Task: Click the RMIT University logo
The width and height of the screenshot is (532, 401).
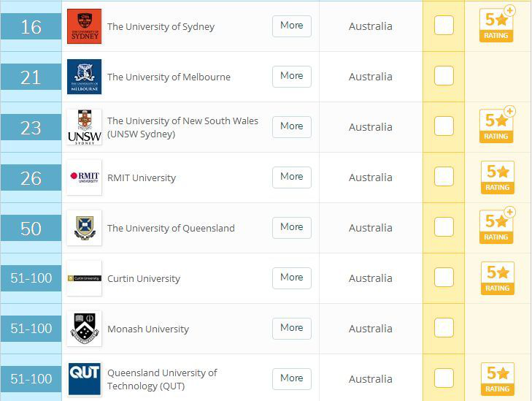Action: [84, 177]
